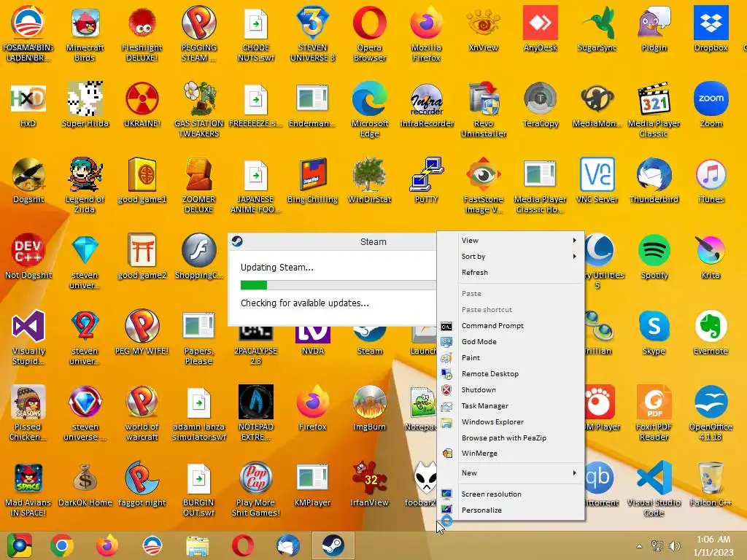The image size is (747, 560).
Task: Open Microsoft Edge desktop shortcut
Action: pos(370,109)
